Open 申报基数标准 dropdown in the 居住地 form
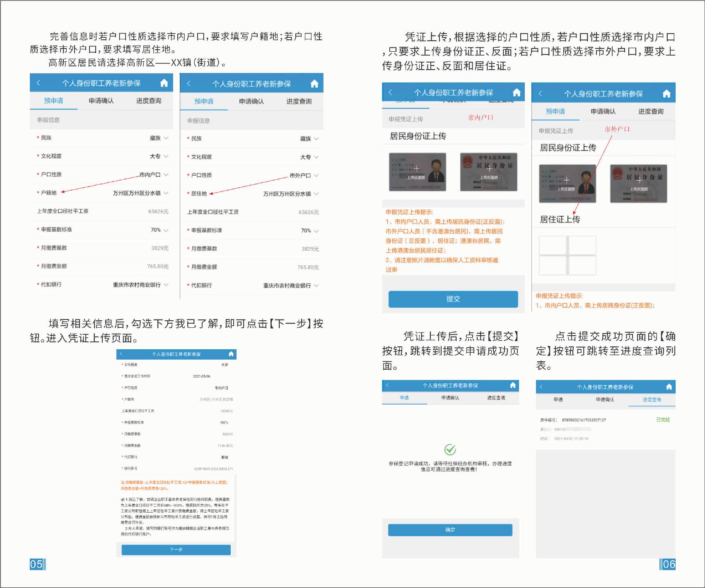 [316, 231]
